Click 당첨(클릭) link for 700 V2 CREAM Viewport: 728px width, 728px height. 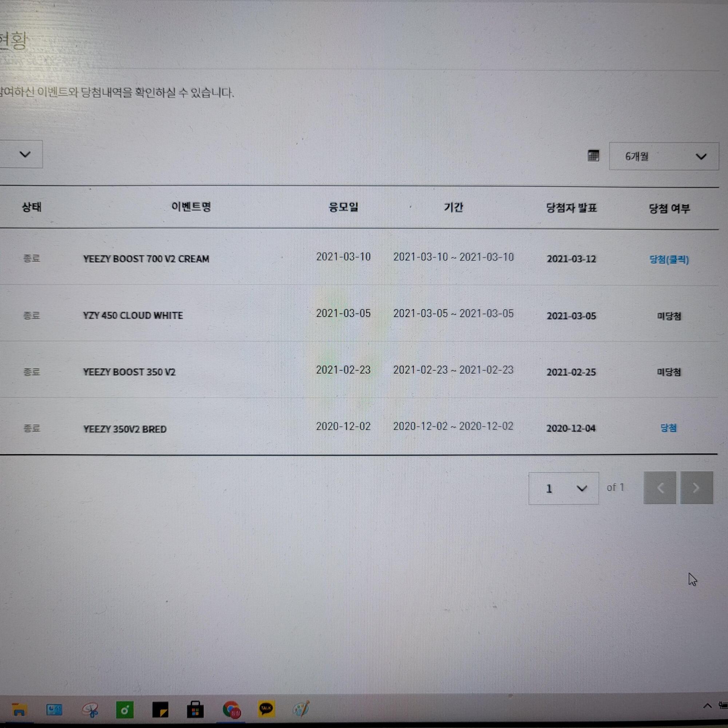click(669, 259)
